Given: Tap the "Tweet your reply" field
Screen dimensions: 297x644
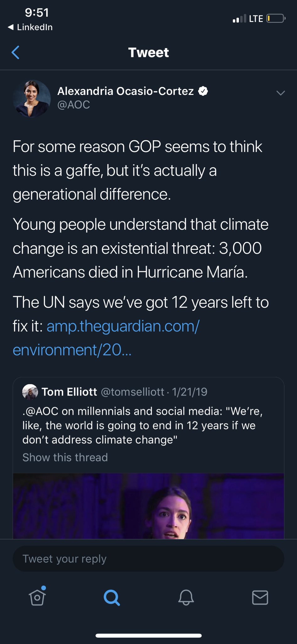Looking at the screenshot, I should pos(148,558).
